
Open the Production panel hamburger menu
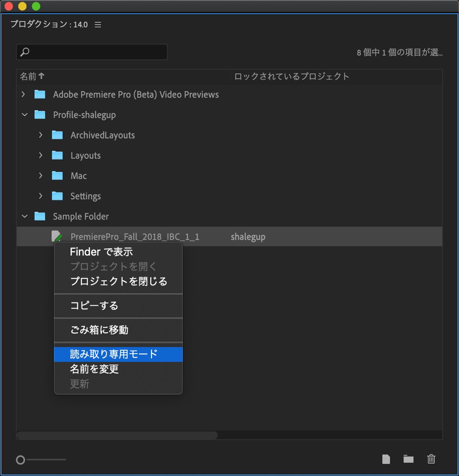point(98,24)
